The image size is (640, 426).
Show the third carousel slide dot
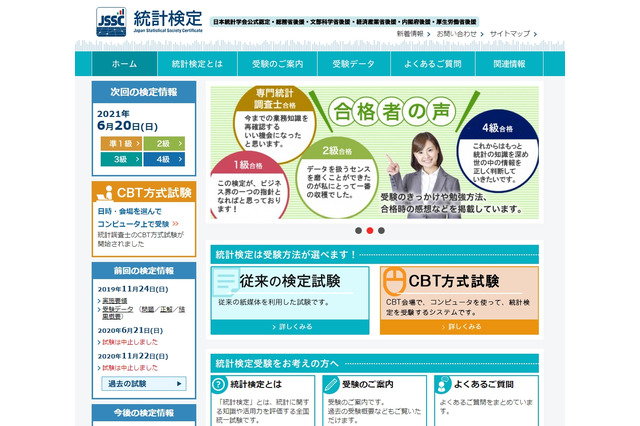point(381,231)
